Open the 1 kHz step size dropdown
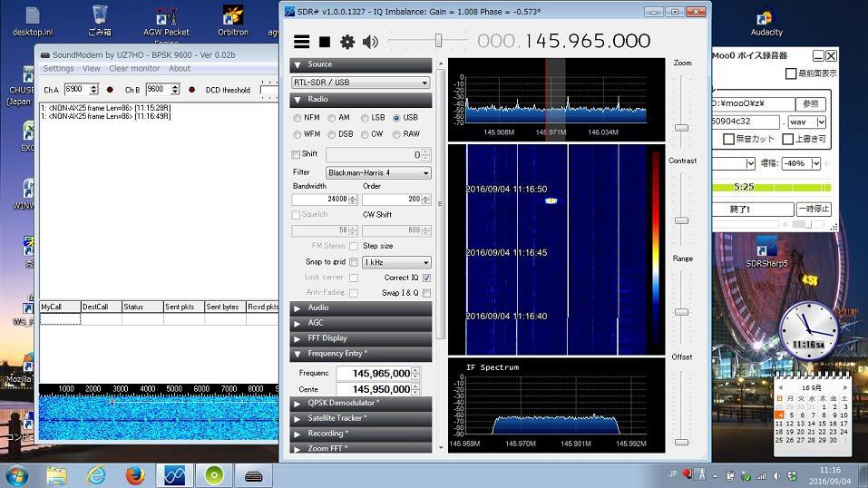868x488 pixels. coord(396,262)
